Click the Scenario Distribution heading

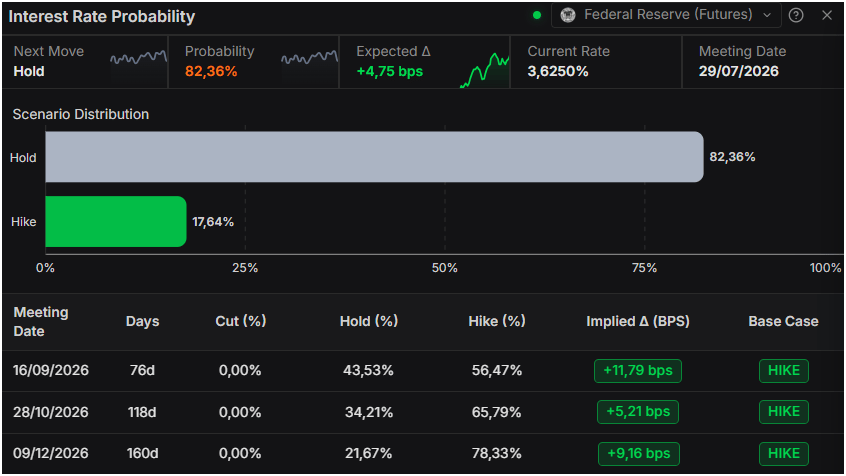point(81,114)
